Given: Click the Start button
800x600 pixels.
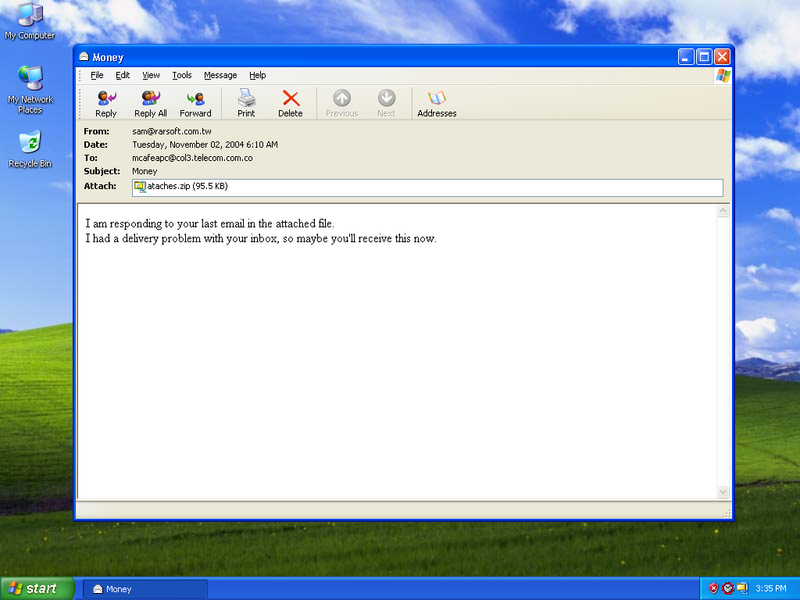Looking at the screenshot, I should (x=37, y=589).
